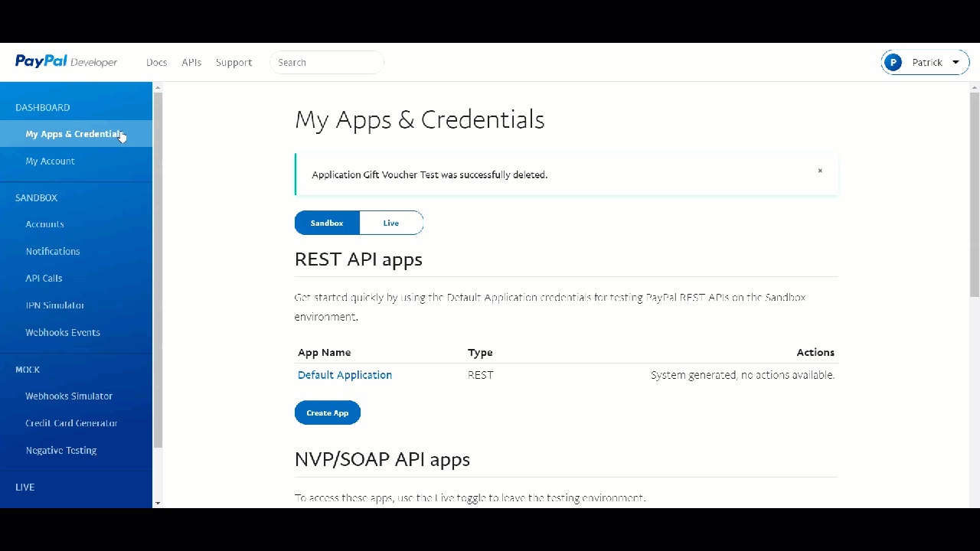Select My Apps & Credentials in sidebar

click(x=77, y=134)
